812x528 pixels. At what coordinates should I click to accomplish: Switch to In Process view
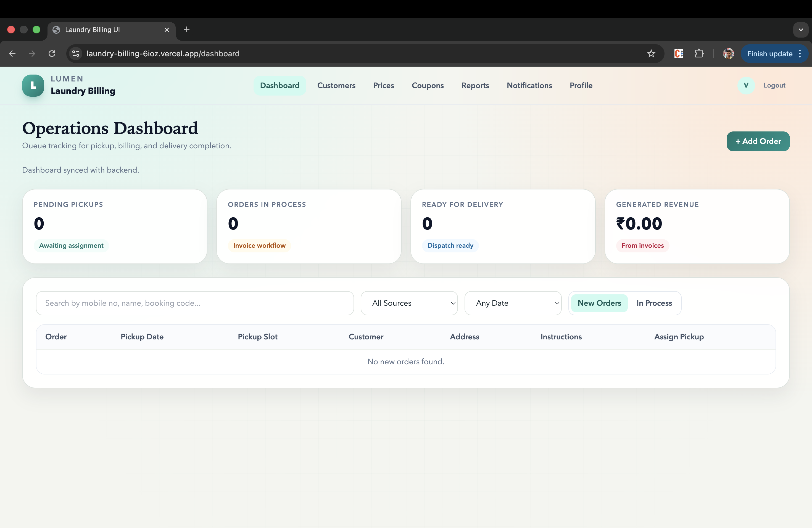click(x=654, y=303)
